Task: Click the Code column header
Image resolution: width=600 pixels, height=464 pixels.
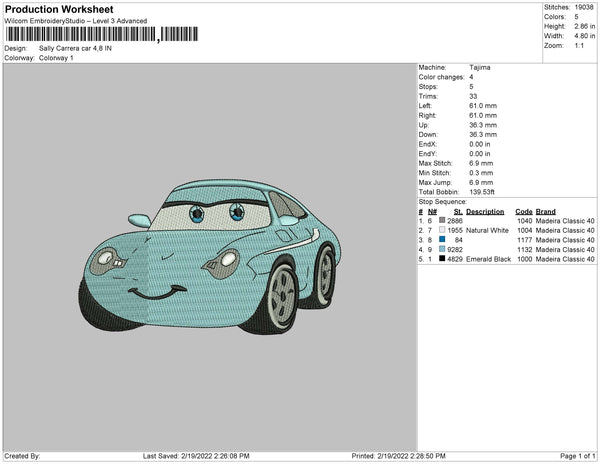Action: 523,212
